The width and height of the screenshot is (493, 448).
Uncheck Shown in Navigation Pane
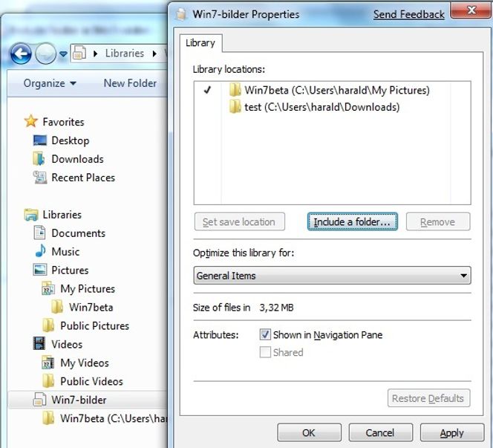265,334
